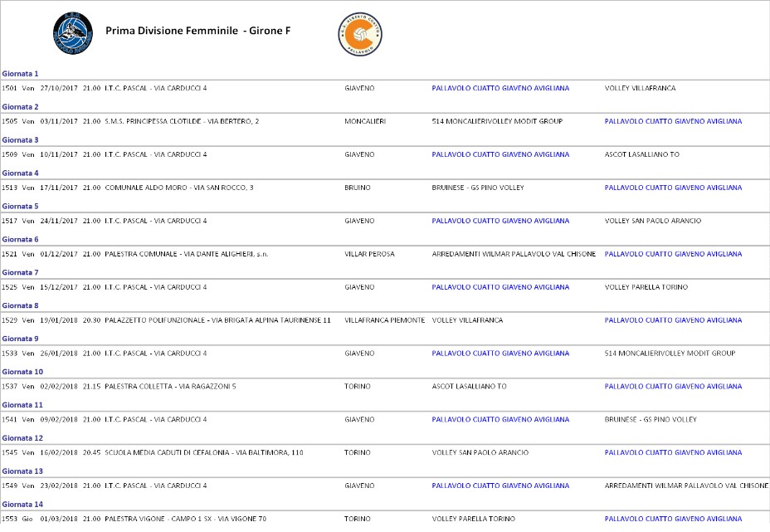Click the date 26/01/2018

click(x=59, y=354)
